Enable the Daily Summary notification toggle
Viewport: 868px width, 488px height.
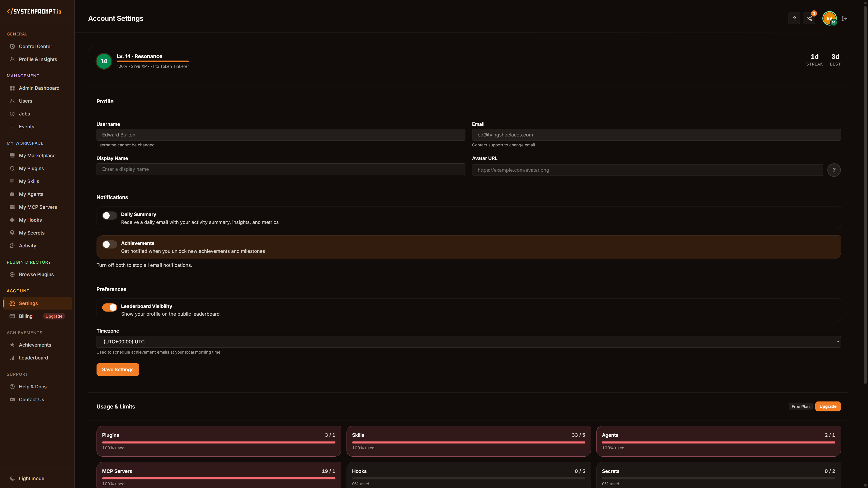[x=109, y=215]
